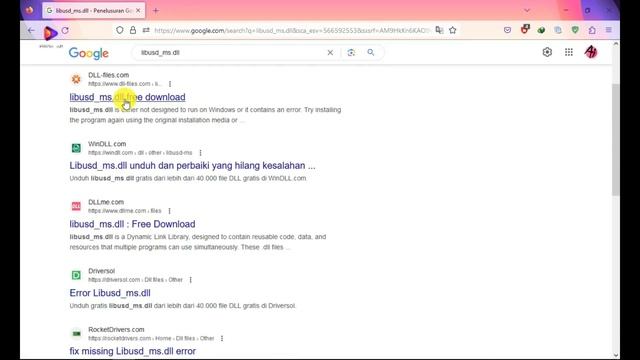
Task: Open a new tab with the plus button
Action: point(156,11)
